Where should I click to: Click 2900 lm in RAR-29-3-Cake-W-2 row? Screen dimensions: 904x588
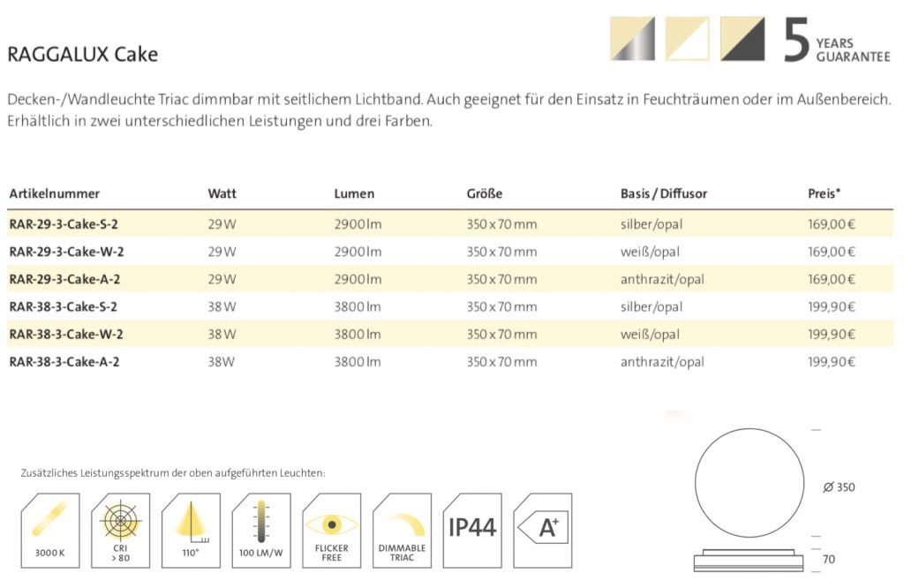point(358,252)
